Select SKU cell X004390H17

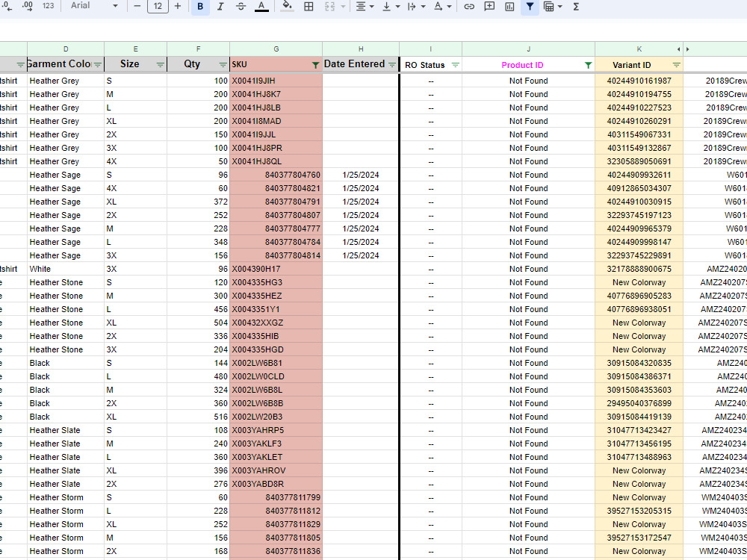(276, 269)
